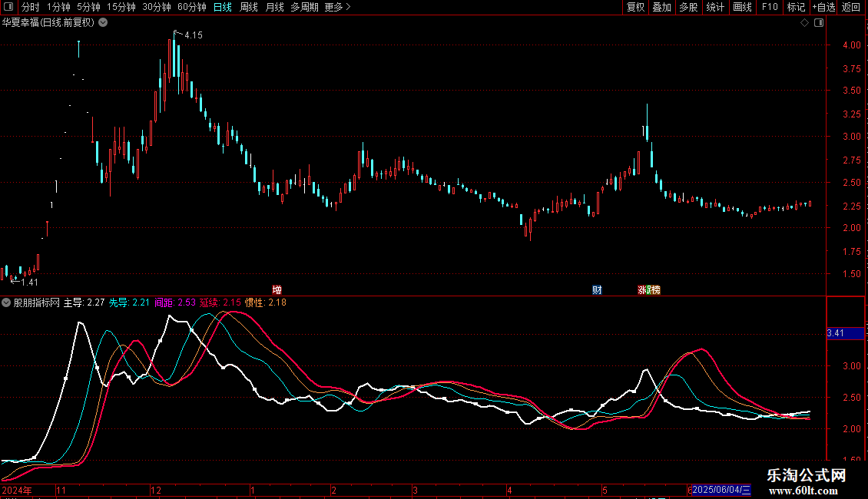
Task: Click the panel layout icon at top-left
Action: click(x=8, y=7)
